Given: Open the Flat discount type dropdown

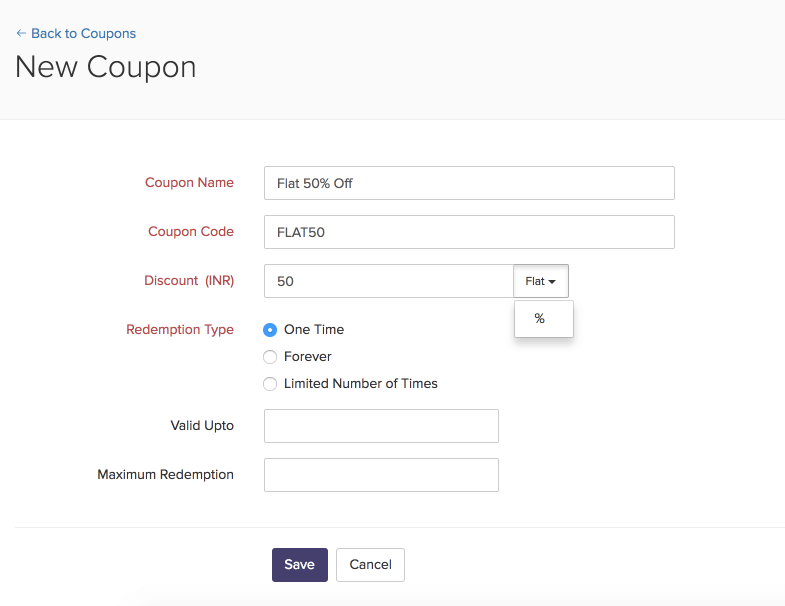Looking at the screenshot, I should pyautogui.click(x=540, y=281).
